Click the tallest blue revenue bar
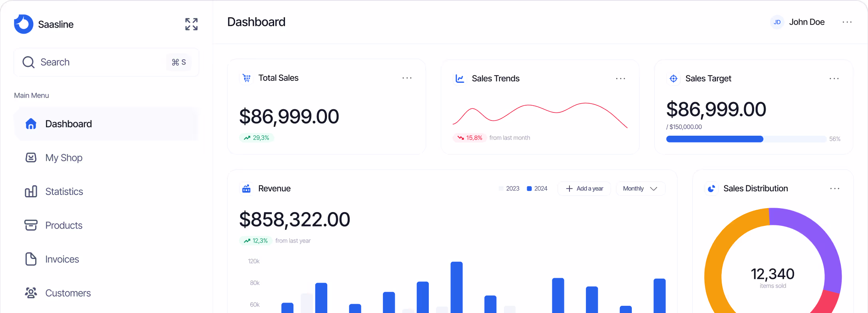The image size is (868, 313). (x=456, y=287)
